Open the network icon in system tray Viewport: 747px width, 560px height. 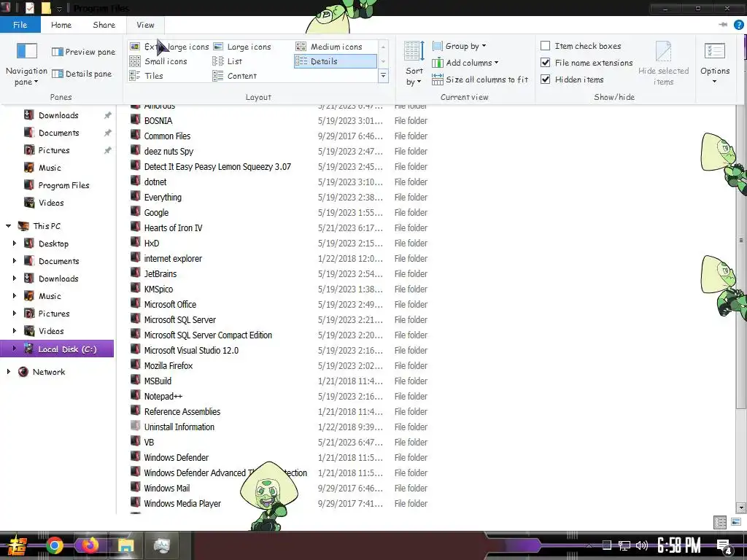pyautogui.click(x=624, y=545)
